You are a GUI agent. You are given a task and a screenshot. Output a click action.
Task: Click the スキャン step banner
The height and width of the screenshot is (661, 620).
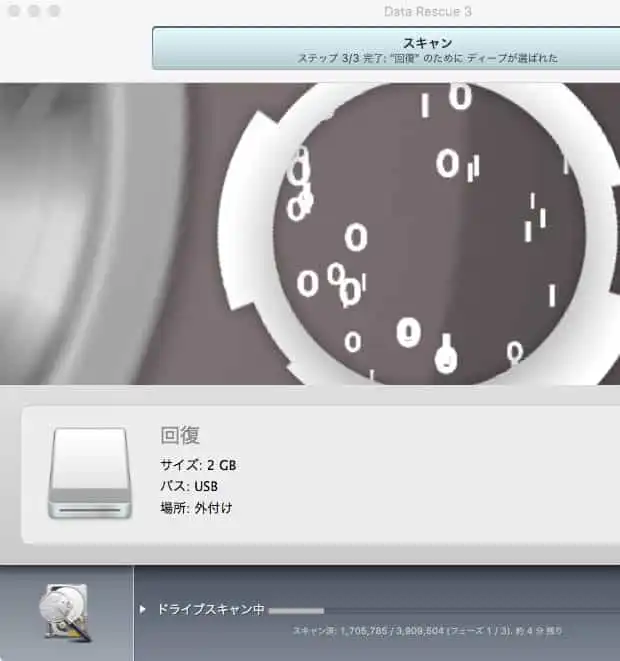(x=386, y=48)
